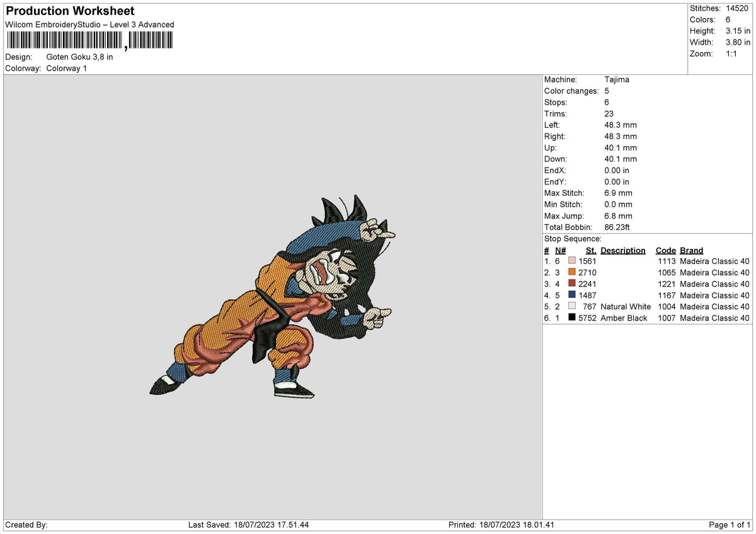Click the Max Stitch value 6.9 mm
The width and height of the screenshot is (756, 534).
[x=618, y=193]
